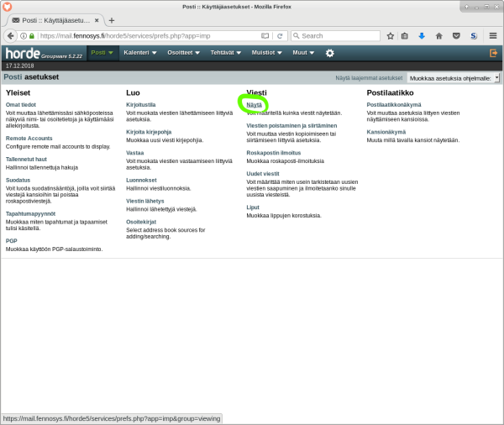Click 'Näytä laajemmat asetukset' link

point(369,77)
